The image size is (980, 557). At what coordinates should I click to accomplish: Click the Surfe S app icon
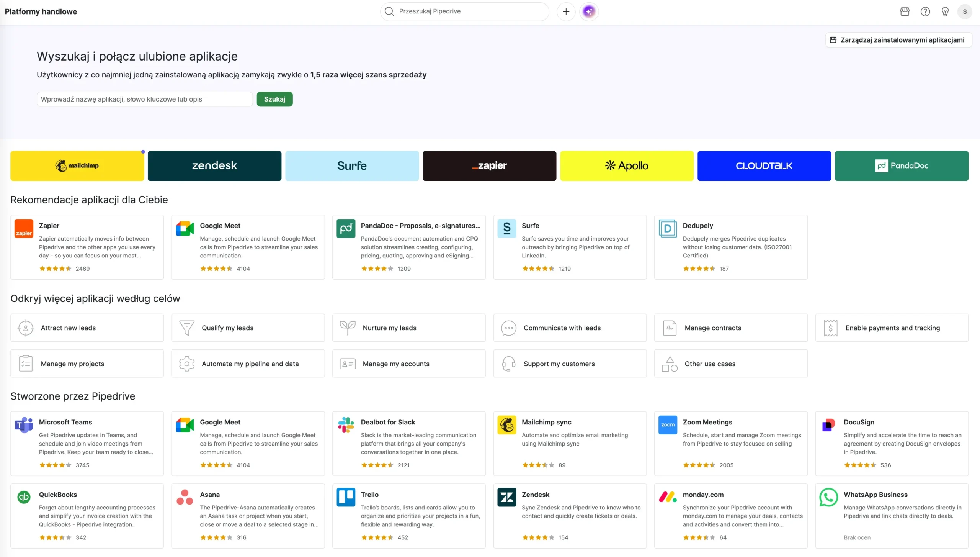[x=507, y=229]
